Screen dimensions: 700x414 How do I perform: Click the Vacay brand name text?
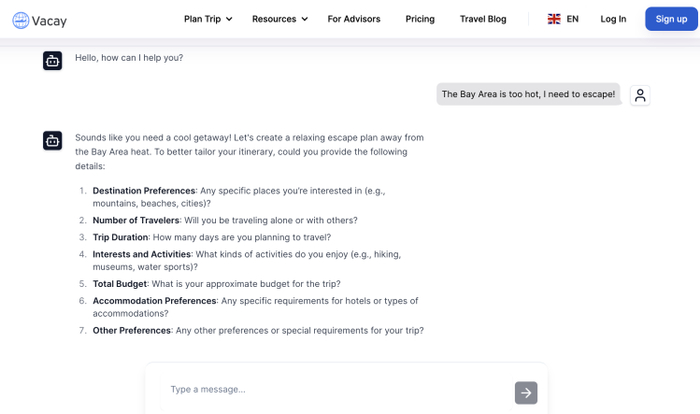click(49, 19)
